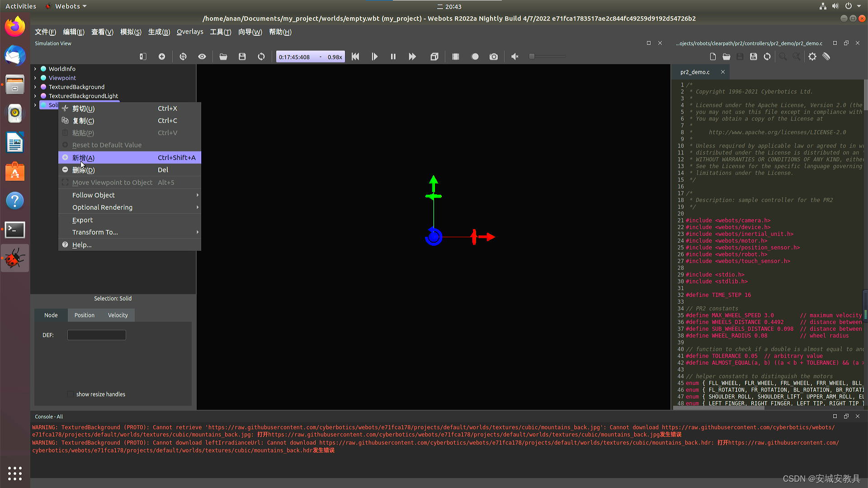Open the 查看(V) menu
Viewport: 868px width, 488px height.
[102, 32]
